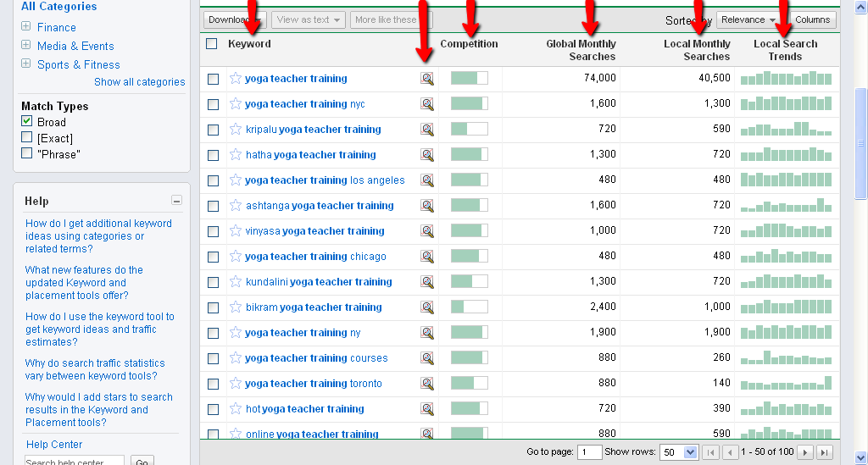Viewport: 868px width, 465px height.
Task: Star the 'yoga teacher training toronto' keyword
Action: (236, 384)
